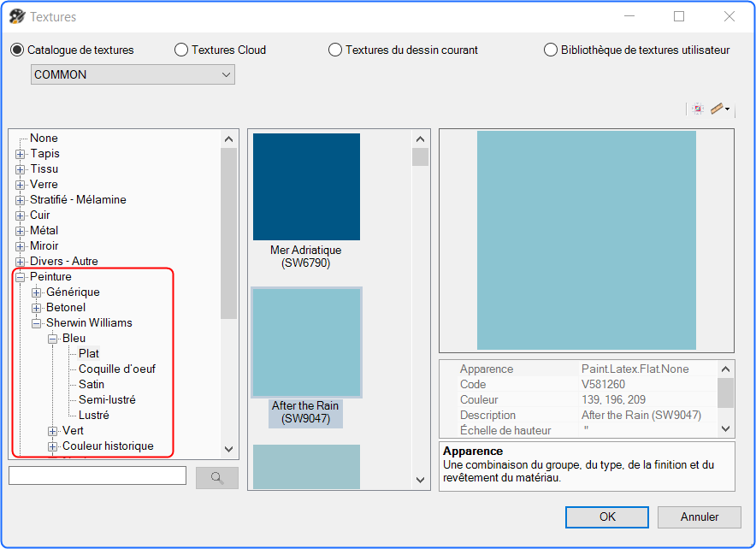
Task: Click properties grid scroll down arrow
Action: point(725,428)
